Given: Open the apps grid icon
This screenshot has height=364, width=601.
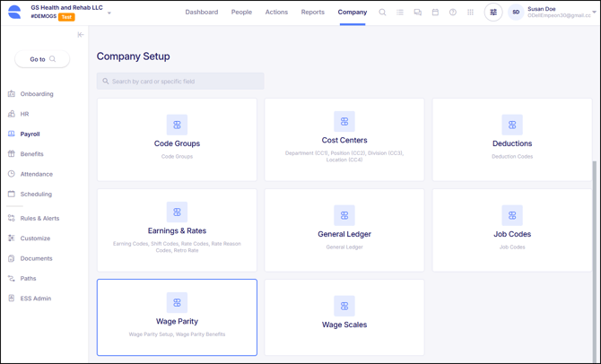Looking at the screenshot, I should click(x=470, y=13).
